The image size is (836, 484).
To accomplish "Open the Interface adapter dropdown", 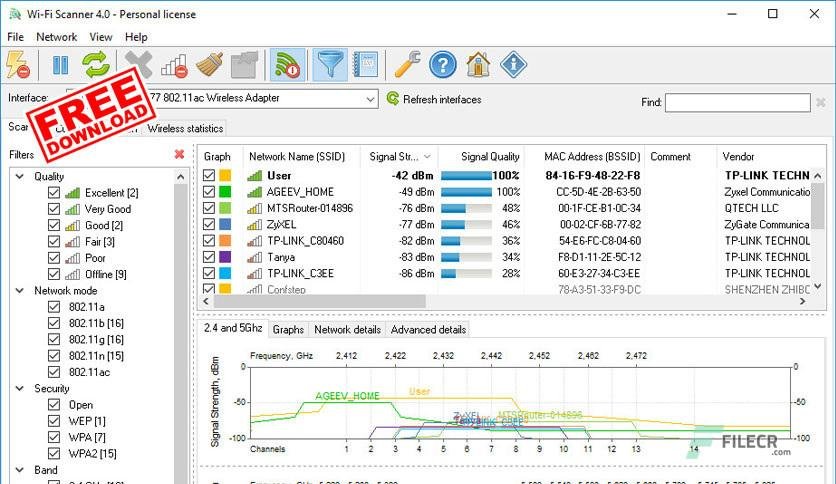I will pyautogui.click(x=370, y=99).
